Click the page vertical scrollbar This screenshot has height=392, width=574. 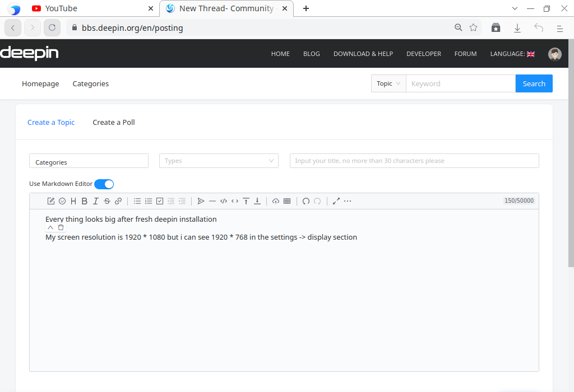(x=571, y=153)
